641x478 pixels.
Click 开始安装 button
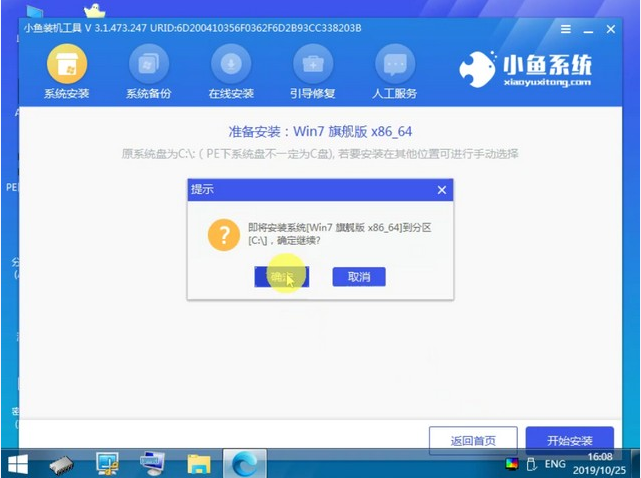click(x=570, y=440)
